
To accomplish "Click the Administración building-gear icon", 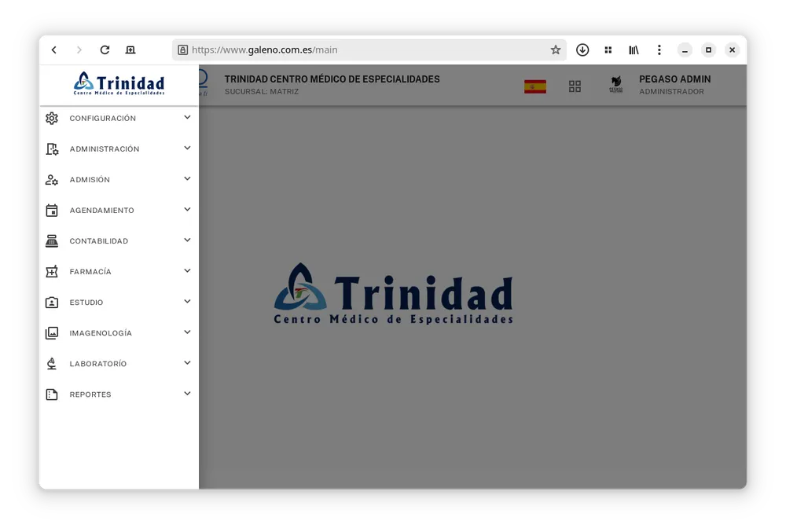I will (x=52, y=149).
